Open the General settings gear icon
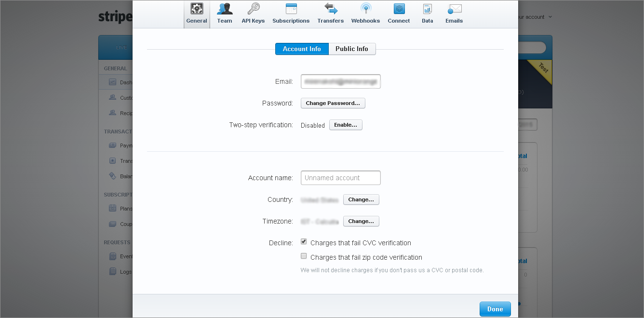644x318 pixels. pyautogui.click(x=197, y=9)
